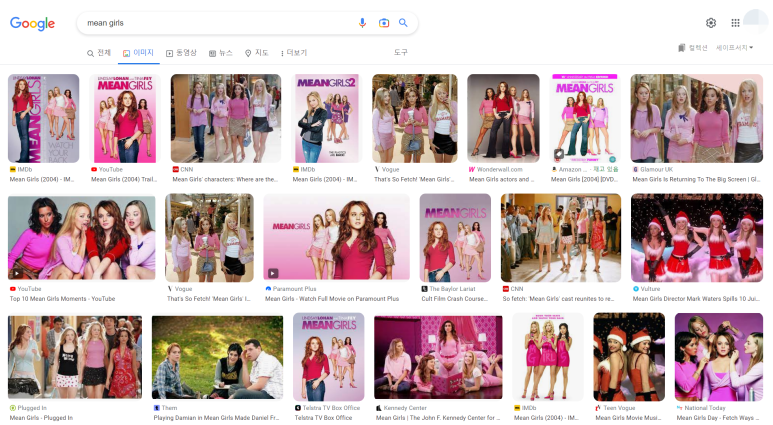The height and width of the screenshot is (425, 773).
Task: Open the Them 'Playing Damian' thumbnail
Action: tap(217, 357)
